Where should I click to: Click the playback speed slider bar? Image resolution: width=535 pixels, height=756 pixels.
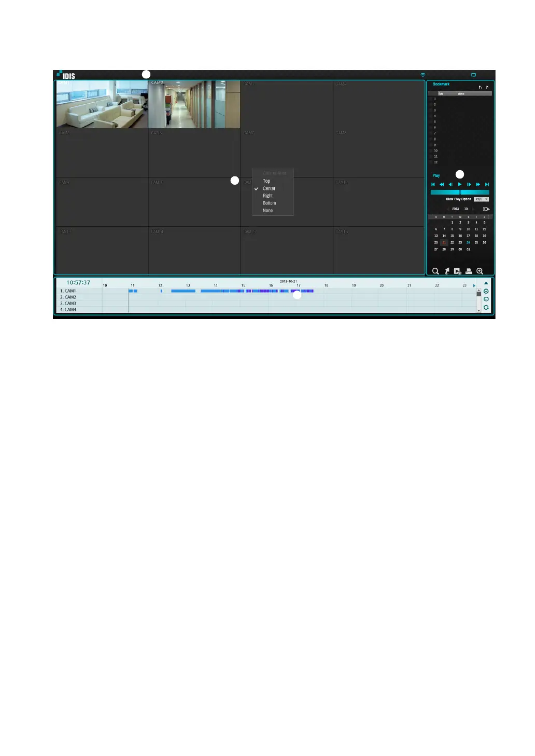pos(460,192)
